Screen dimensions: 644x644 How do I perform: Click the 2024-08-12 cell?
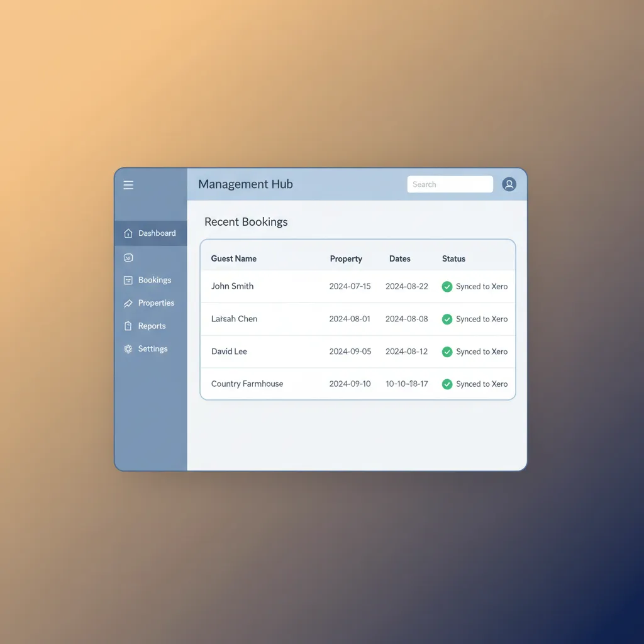[406, 352]
